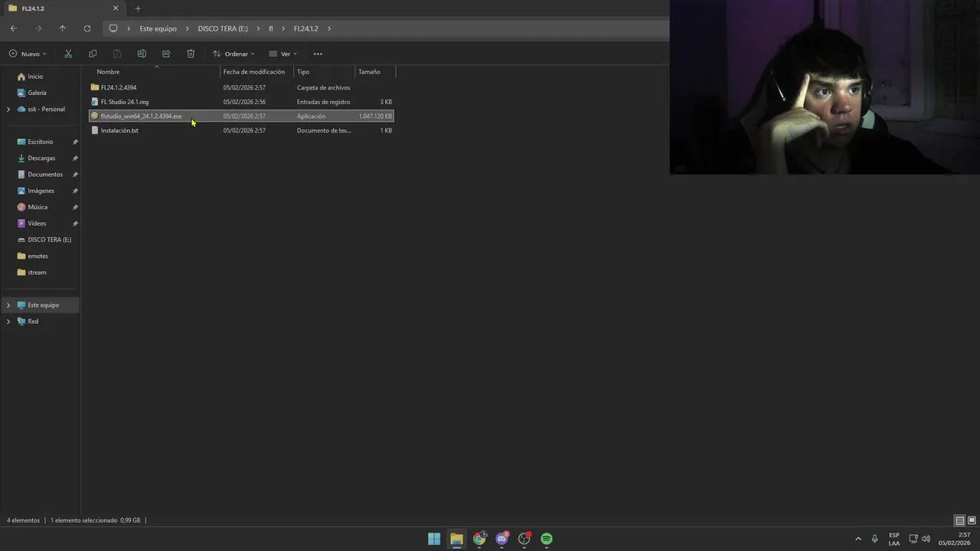Open the See more three-dots menu
The height and width of the screenshot is (551, 980).
click(x=318, y=54)
